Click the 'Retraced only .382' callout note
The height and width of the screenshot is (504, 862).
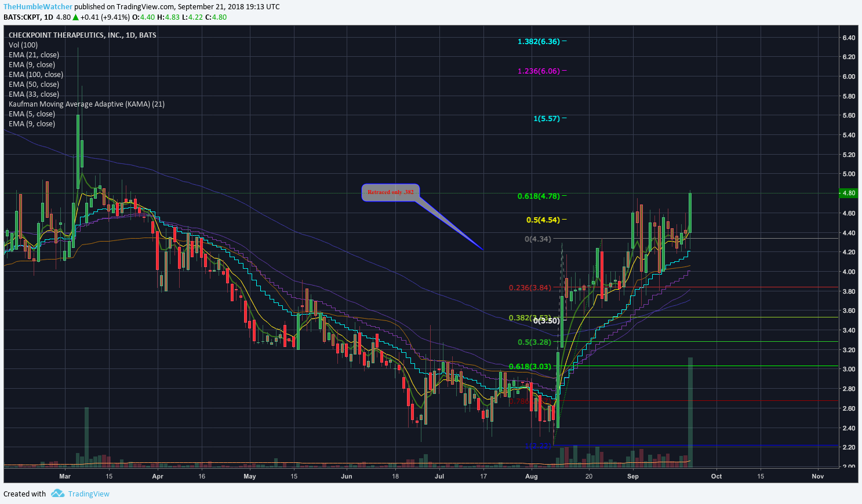click(391, 192)
